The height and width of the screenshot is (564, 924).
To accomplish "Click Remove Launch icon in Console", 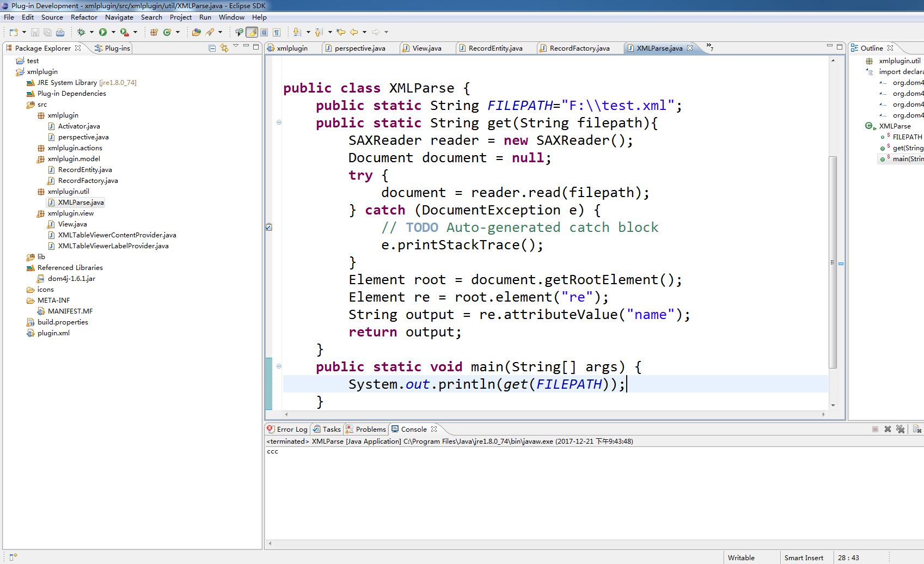I will (888, 429).
